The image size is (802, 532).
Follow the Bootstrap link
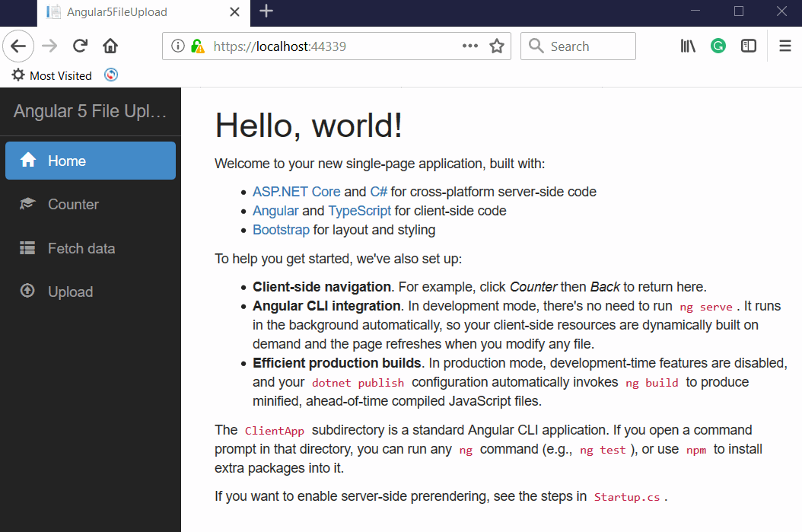280,229
